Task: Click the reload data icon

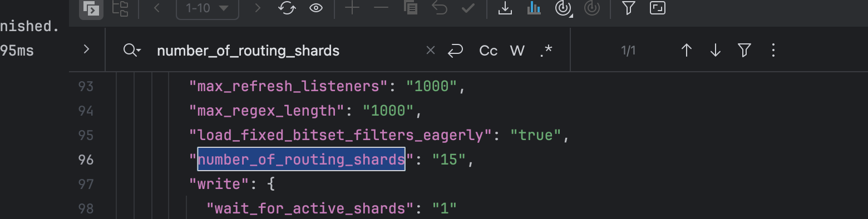Action: click(287, 8)
